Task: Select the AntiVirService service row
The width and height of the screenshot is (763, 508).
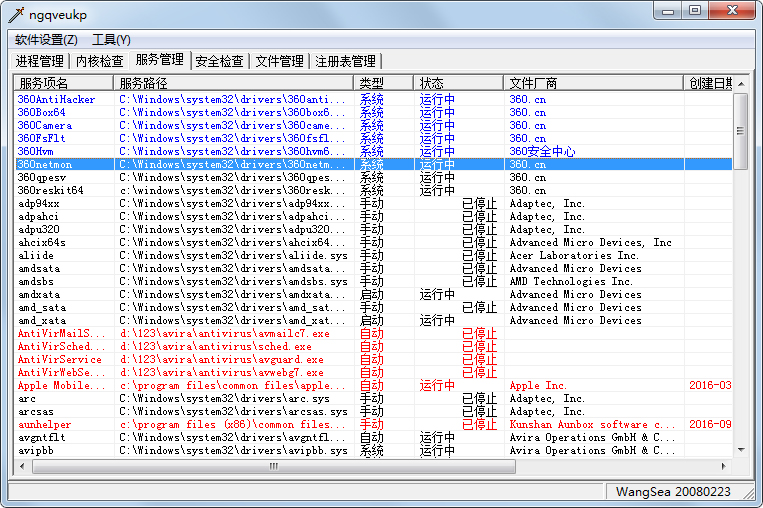Action: [60, 360]
